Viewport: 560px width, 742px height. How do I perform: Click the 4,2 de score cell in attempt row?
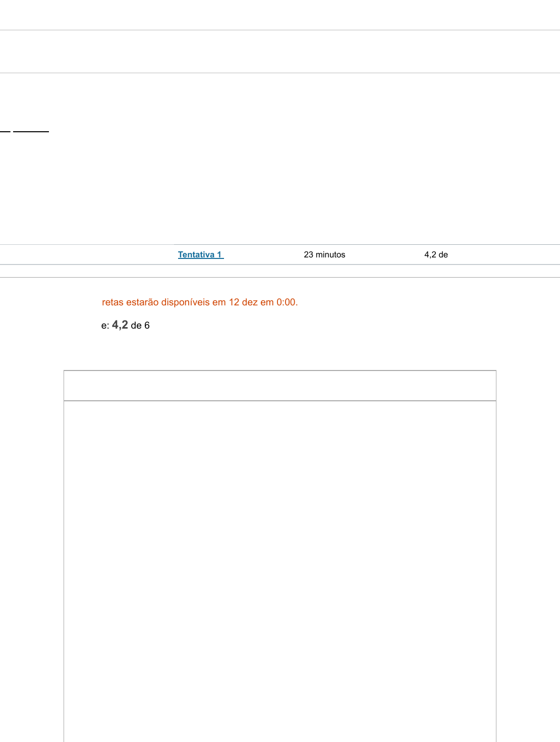tap(436, 255)
